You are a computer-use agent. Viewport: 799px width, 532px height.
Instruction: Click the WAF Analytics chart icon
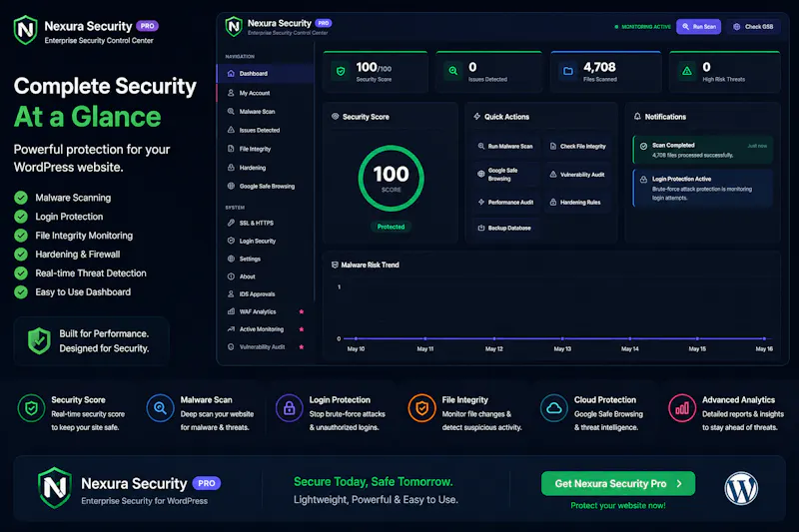(x=231, y=311)
